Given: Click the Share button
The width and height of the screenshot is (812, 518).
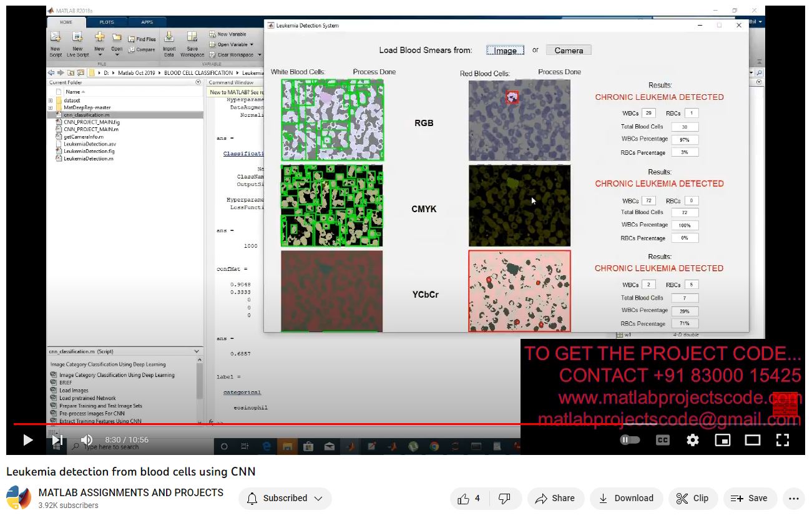Looking at the screenshot, I should tap(555, 498).
